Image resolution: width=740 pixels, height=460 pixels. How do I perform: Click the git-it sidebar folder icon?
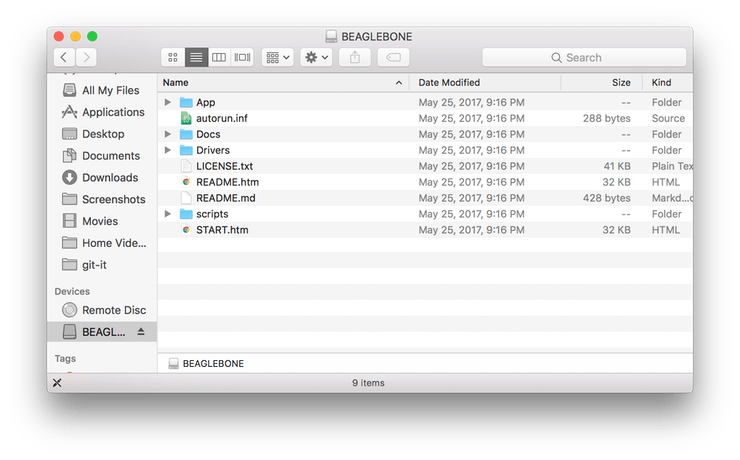point(69,265)
